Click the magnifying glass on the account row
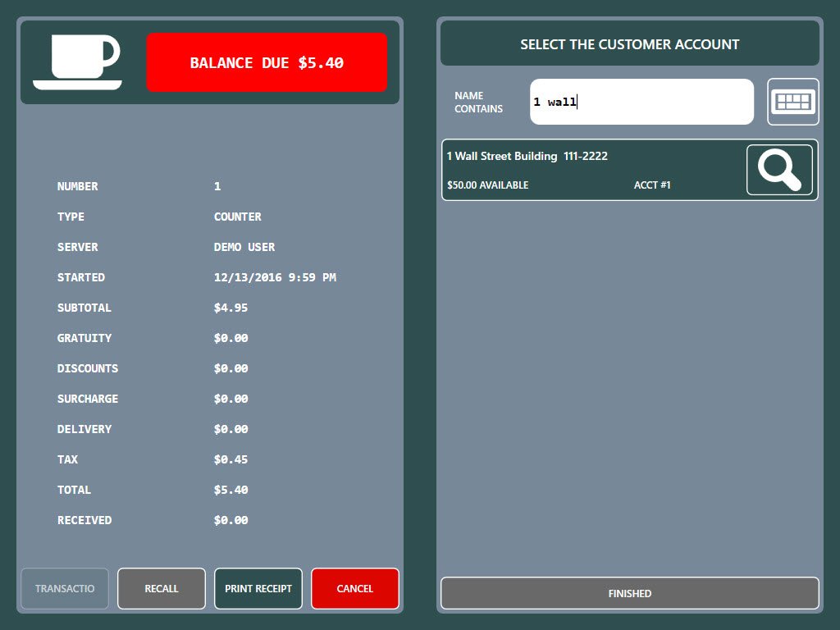The width and height of the screenshot is (840, 630). 778,170
